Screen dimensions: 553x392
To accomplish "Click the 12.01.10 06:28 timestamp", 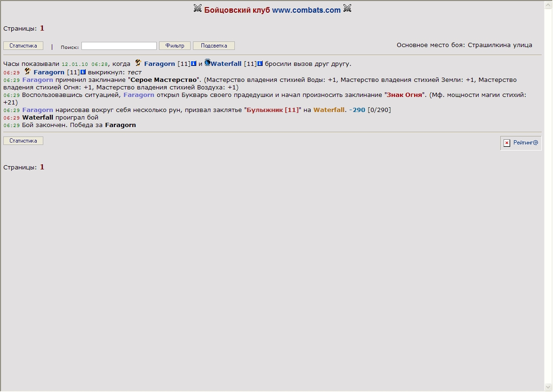I will pyautogui.click(x=85, y=64).
